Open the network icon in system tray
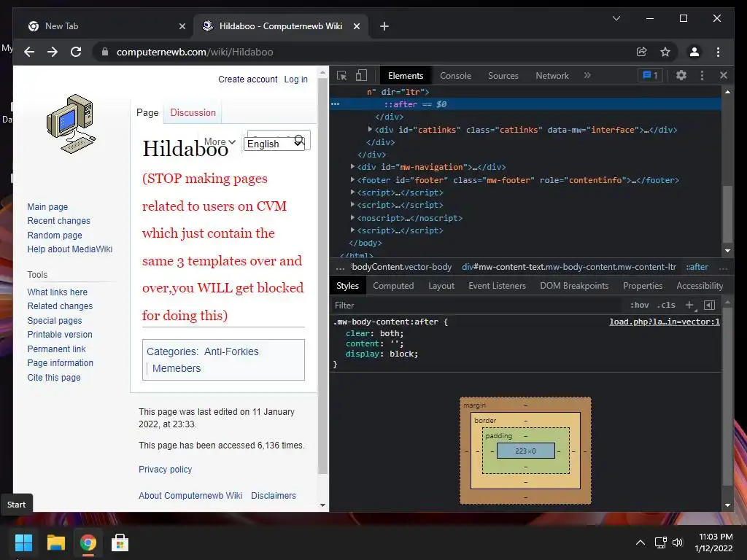 660,542
